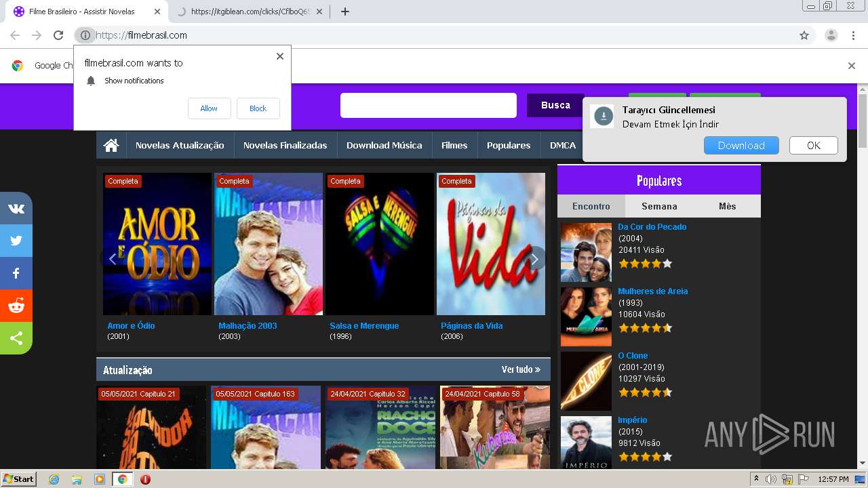Allow notifications from filmebrasil.com
Image resolution: width=868 pixels, height=488 pixels.
[x=209, y=108]
